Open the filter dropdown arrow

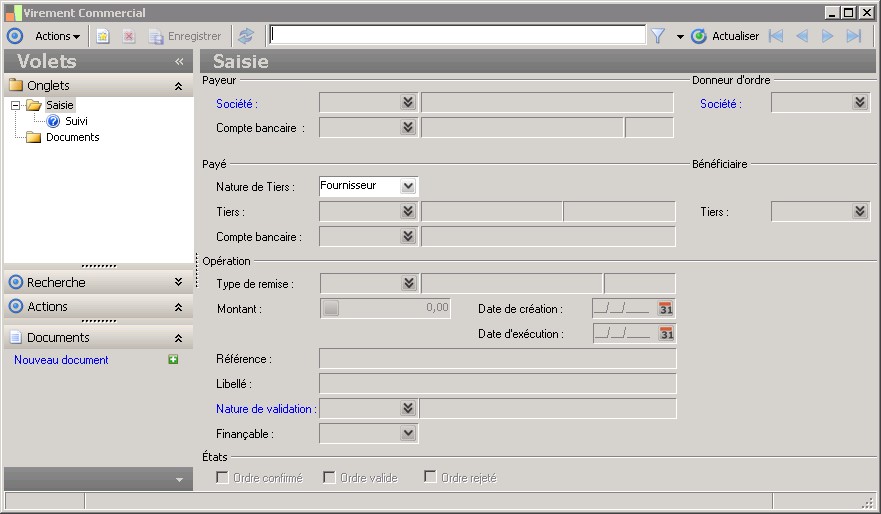[x=680, y=37]
